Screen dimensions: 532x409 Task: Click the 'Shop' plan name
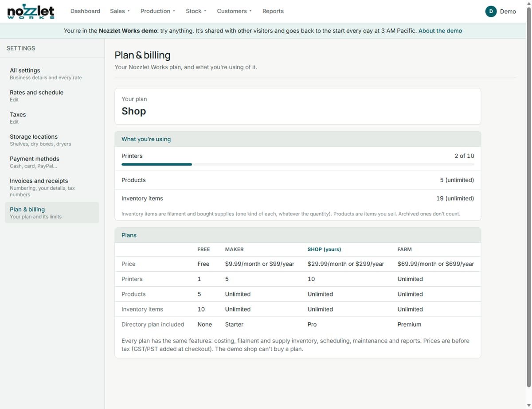134,111
